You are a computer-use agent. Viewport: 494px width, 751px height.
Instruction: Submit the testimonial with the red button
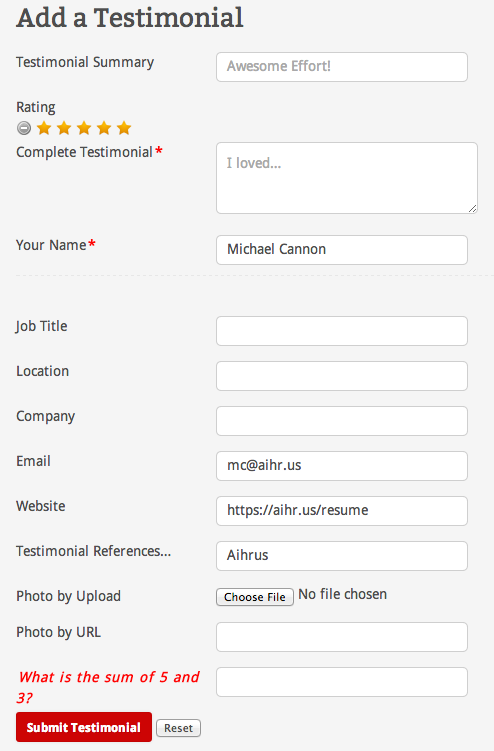click(x=84, y=727)
